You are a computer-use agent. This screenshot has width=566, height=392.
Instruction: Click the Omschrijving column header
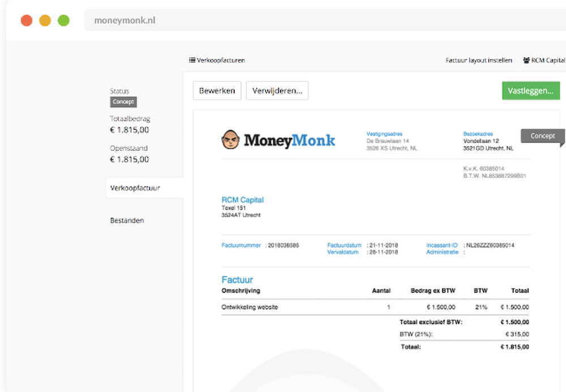point(241,291)
